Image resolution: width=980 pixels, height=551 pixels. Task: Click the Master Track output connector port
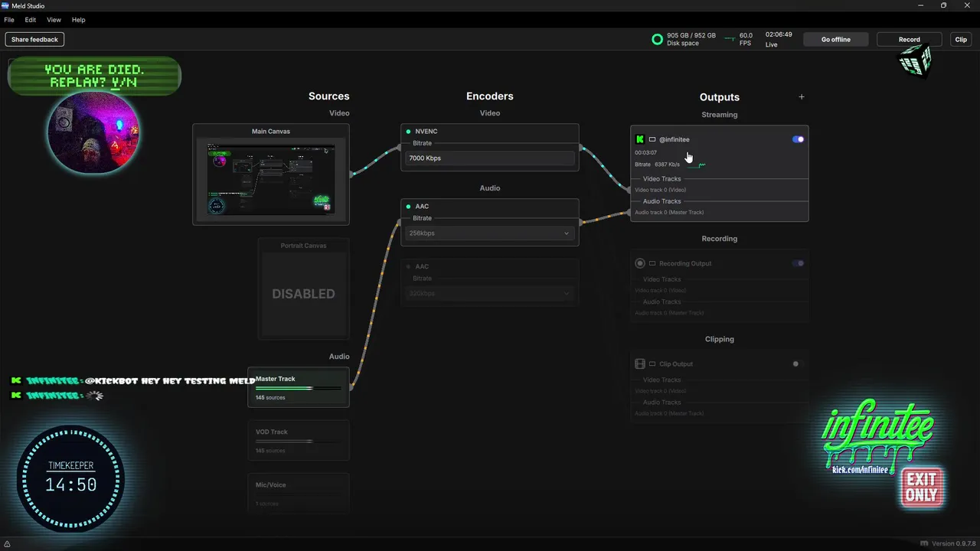[351, 387]
